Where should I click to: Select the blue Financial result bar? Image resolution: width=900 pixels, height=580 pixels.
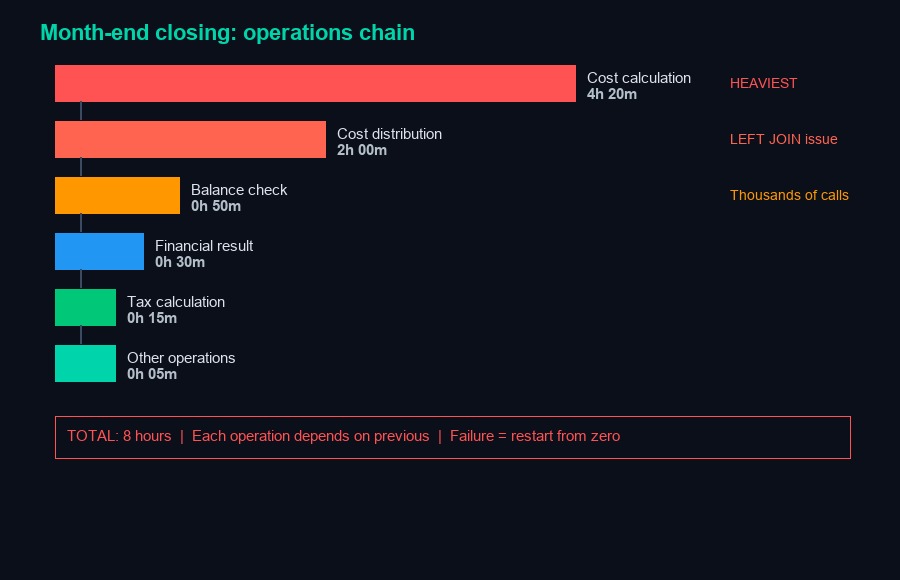coord(99,251)
